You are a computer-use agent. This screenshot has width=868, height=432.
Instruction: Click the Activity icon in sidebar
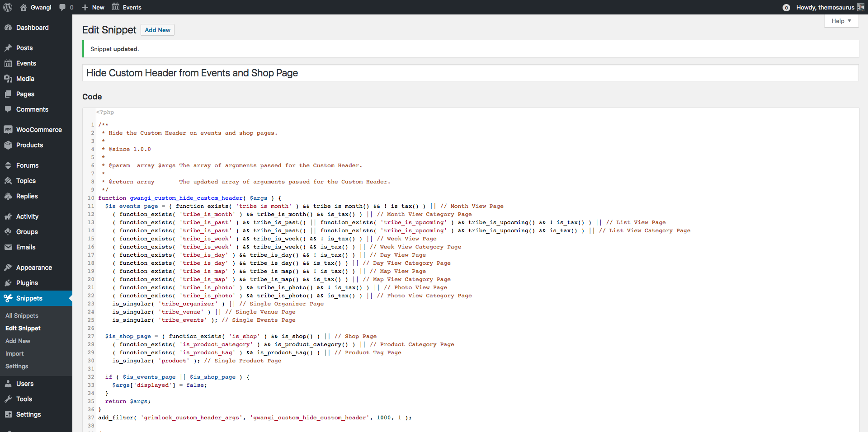[x=8, y=216]
